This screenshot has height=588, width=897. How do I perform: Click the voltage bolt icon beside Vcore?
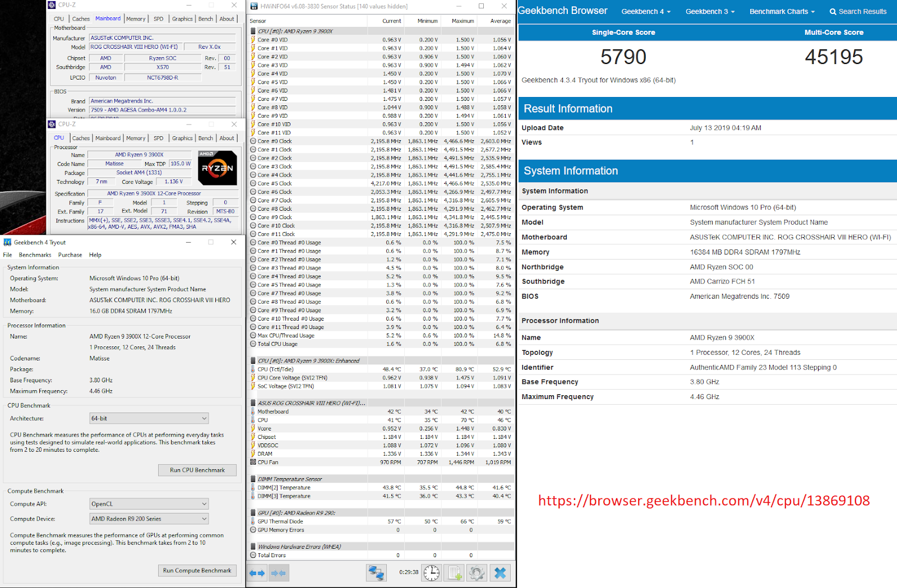click(x=253, y=428)
